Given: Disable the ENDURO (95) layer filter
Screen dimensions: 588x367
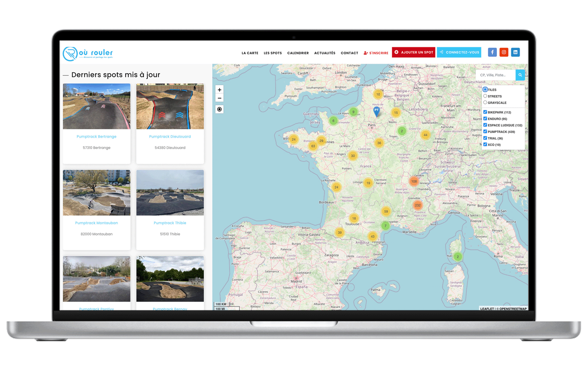Looking at the screenshot, I should pyautogui.click(x=485, y=119).
